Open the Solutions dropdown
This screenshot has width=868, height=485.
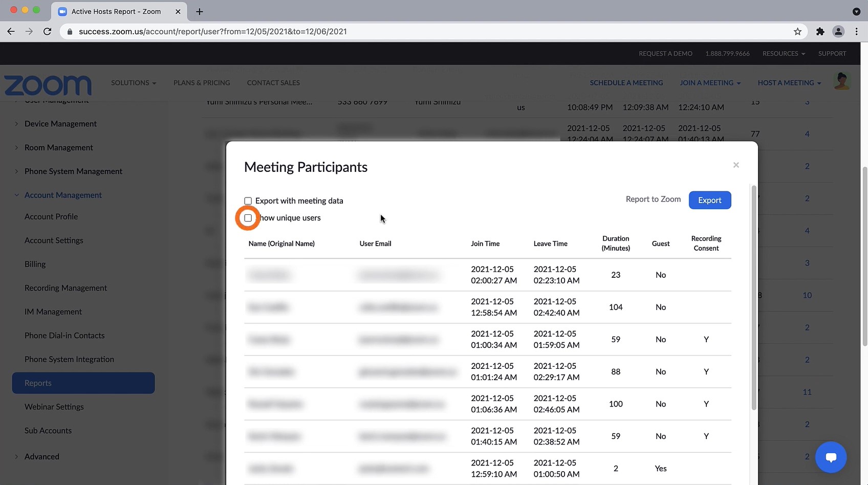(x=134, y=83)
